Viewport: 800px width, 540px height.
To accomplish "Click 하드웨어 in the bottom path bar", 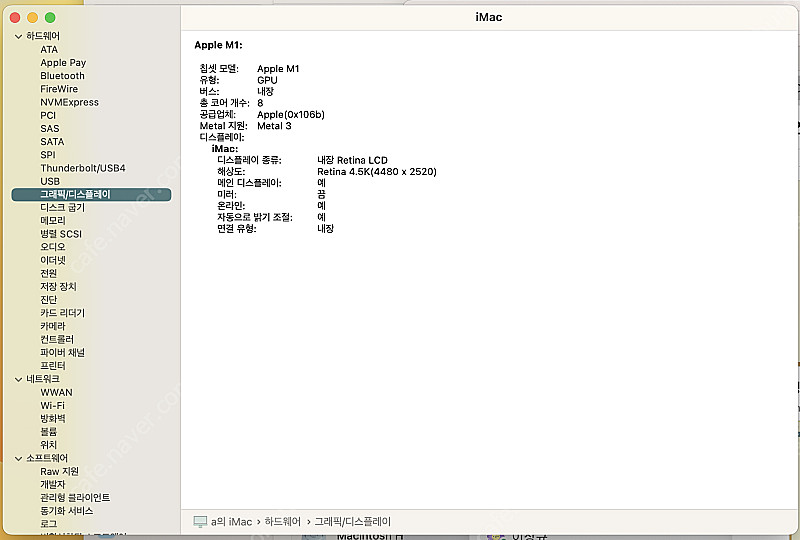I will pyautogui.click(x=282, y=522).
